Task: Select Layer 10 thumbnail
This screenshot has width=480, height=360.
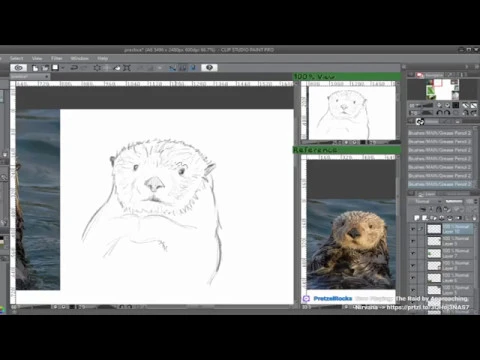Action: pos(434,229)
